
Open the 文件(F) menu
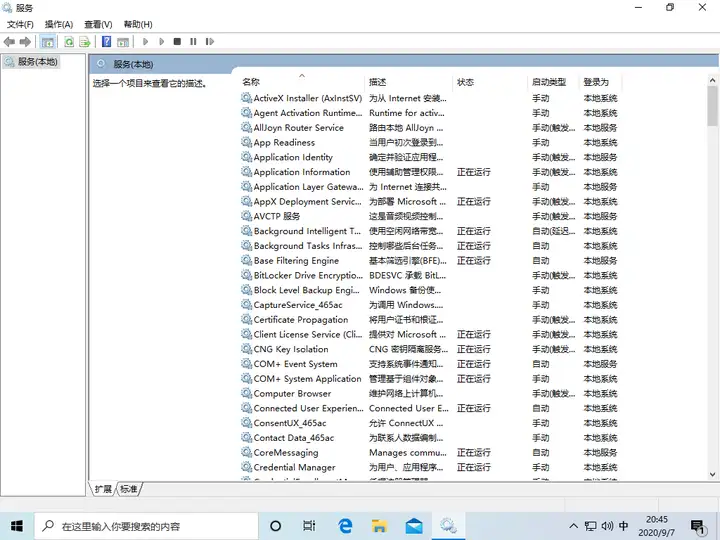tap(20, 24)
